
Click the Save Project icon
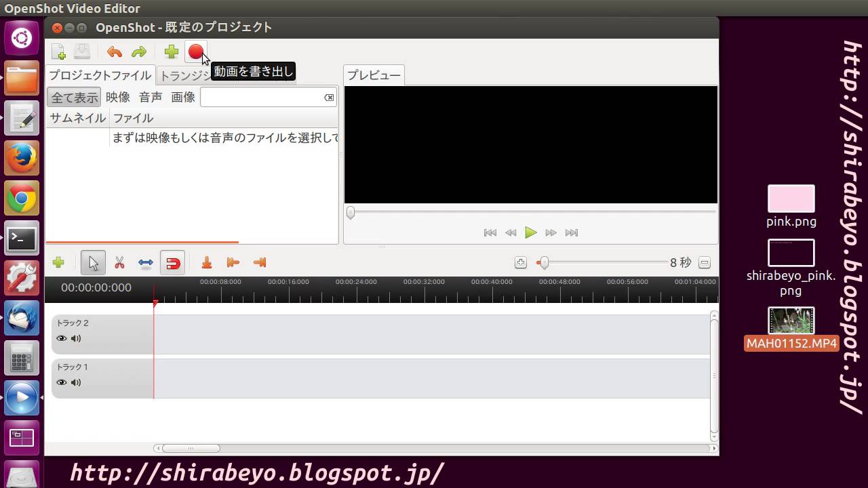[81, 52]
